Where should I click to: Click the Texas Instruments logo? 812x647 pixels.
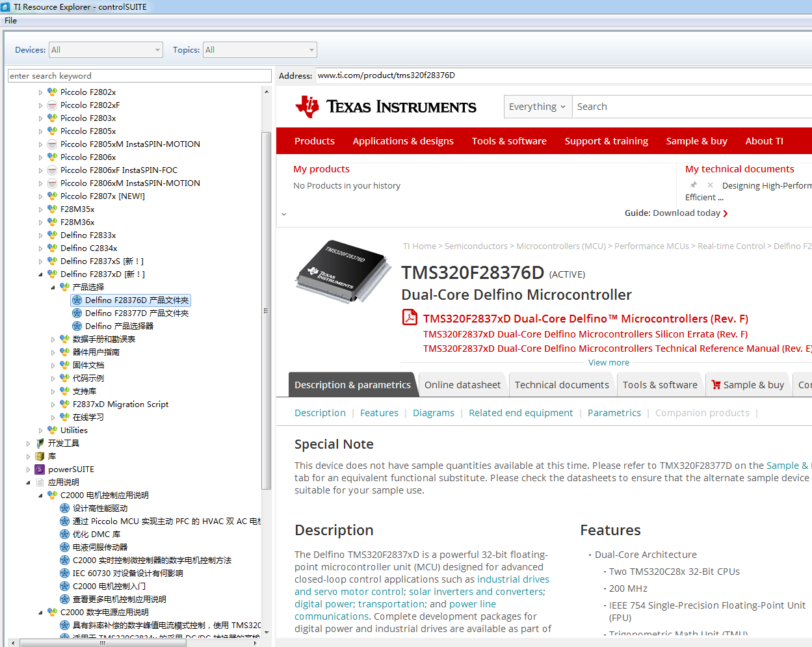(x=386, y=107)
